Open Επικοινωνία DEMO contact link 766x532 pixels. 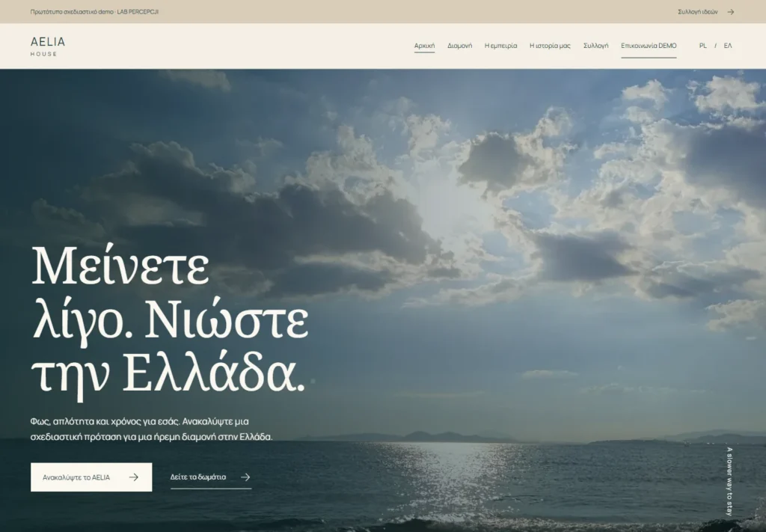pos(649,46)
